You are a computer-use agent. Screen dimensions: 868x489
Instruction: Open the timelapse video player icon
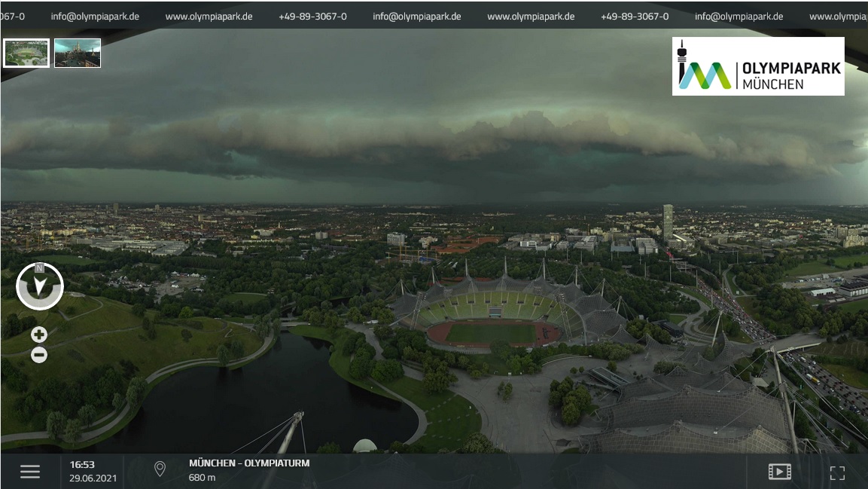tap(779, 472)
